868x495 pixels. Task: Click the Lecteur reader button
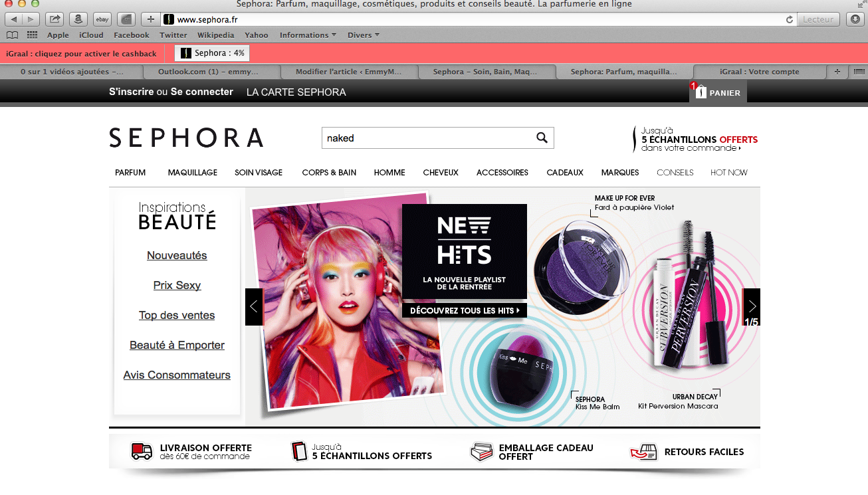(x=818, y=19)
